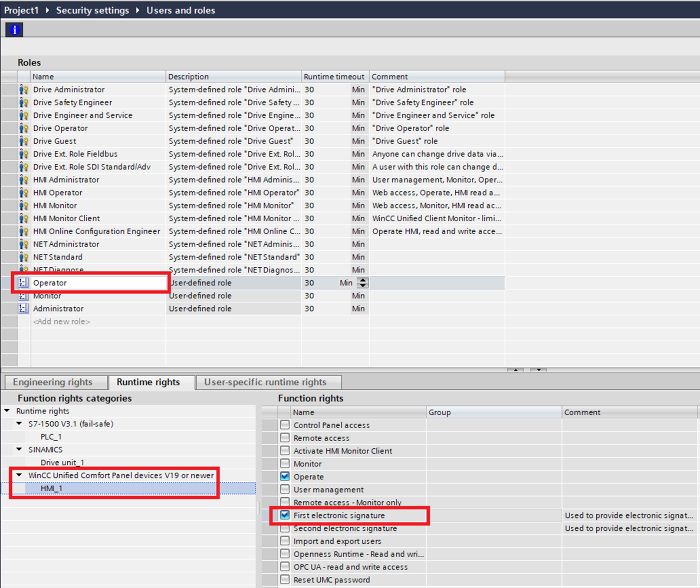Open the User-specific runtime rights tab
This screenshot has width=700, height=588.
click(x=269, y=382)
